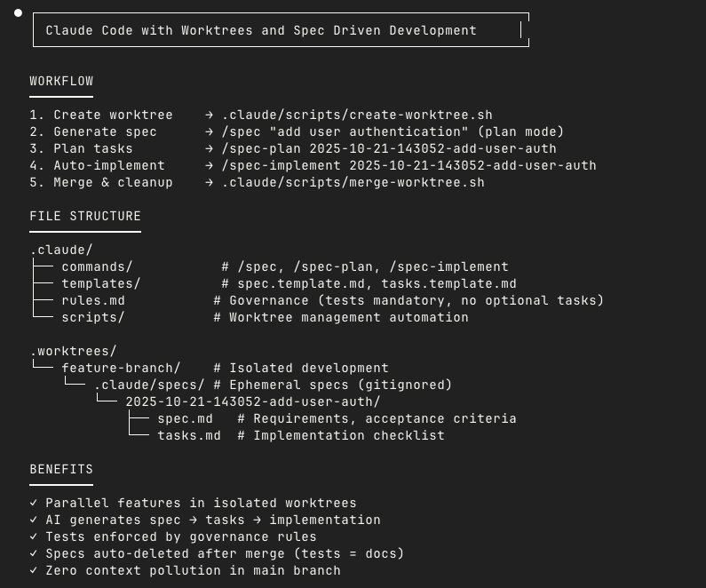Click the FILE STRUCTURE heading
Image resolution: width=706 pixels, height=588 pixels.
[x=85, y=216]
